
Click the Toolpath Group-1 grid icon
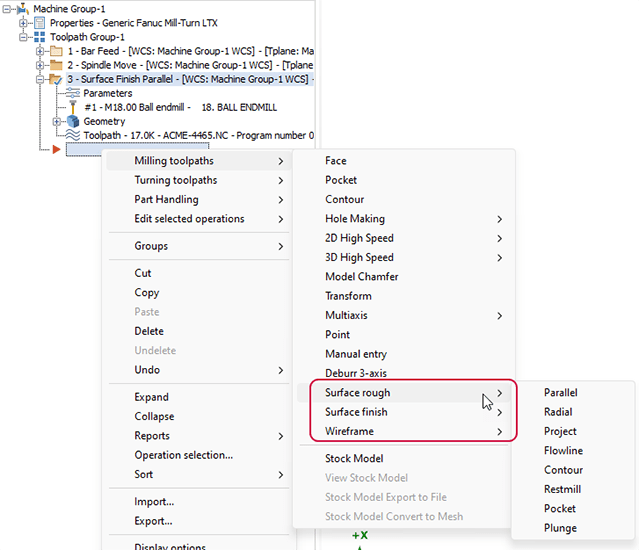(41, 37)
